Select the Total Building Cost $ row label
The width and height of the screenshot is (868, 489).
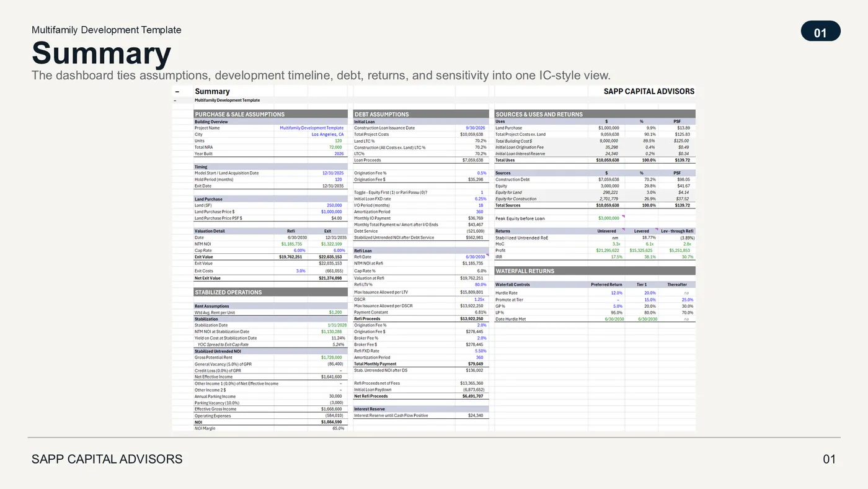[514, 141]
